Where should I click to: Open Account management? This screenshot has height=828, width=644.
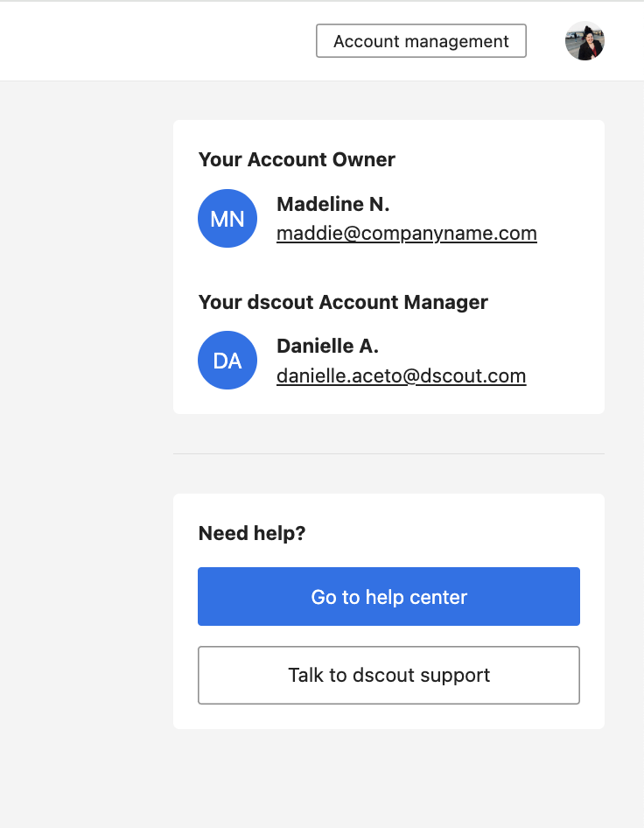point(421,40)
